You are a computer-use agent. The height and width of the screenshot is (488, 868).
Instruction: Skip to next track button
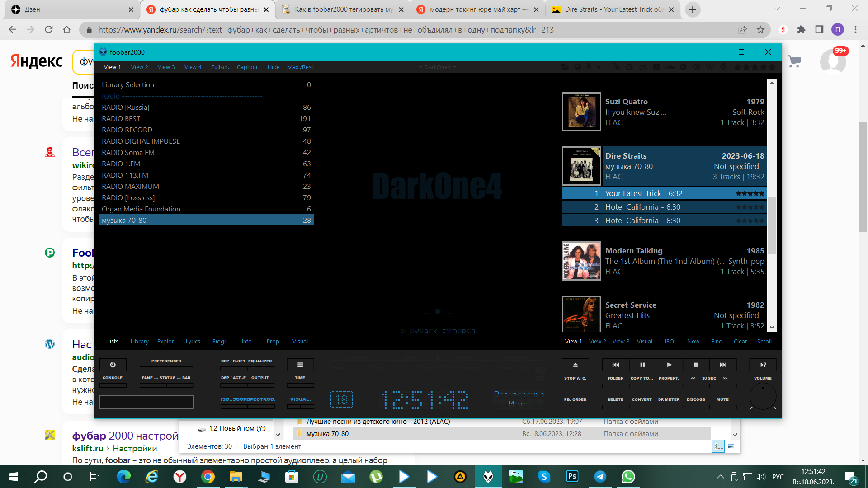723,365
